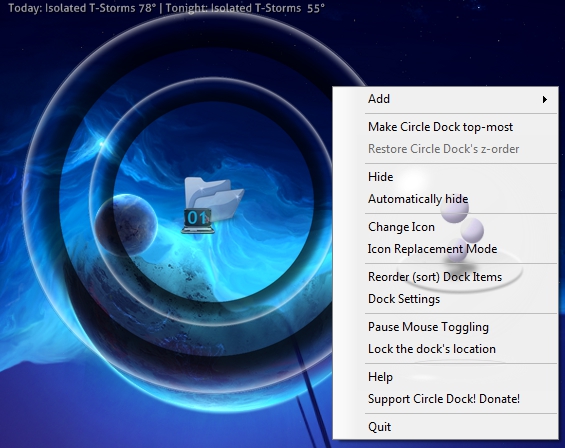Select Make Circle Dock top-most
This screenshot has width=565, height=448.
coord(445,127)
